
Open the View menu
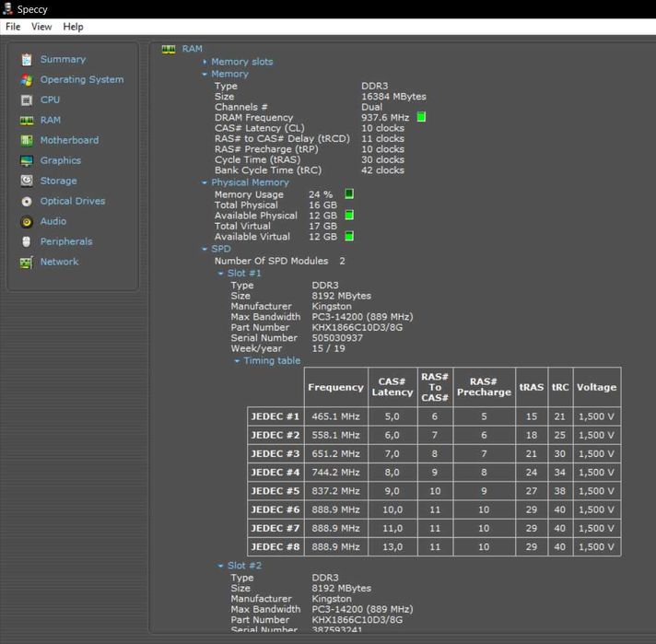pos(41,27)
